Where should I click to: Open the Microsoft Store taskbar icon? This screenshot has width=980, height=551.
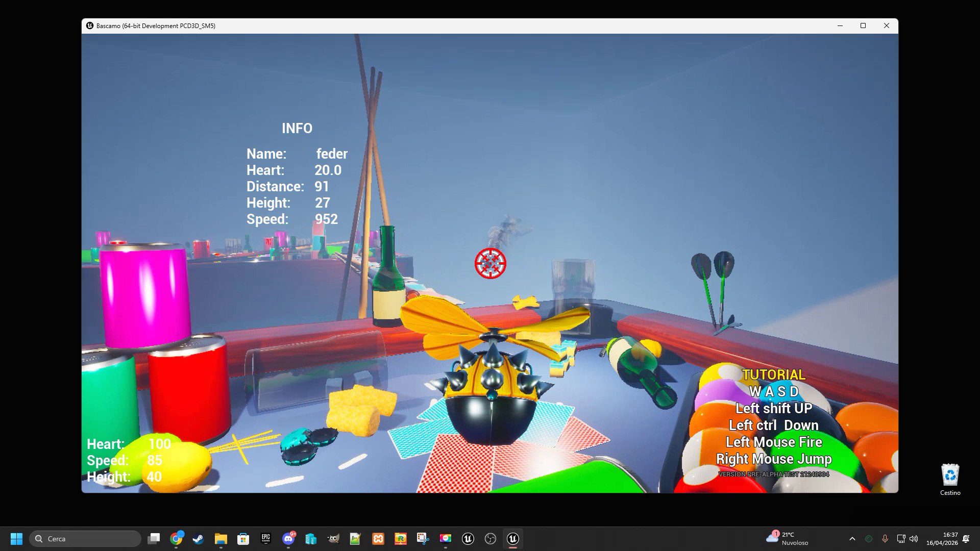pyautogui.click(x=243, y=539)
